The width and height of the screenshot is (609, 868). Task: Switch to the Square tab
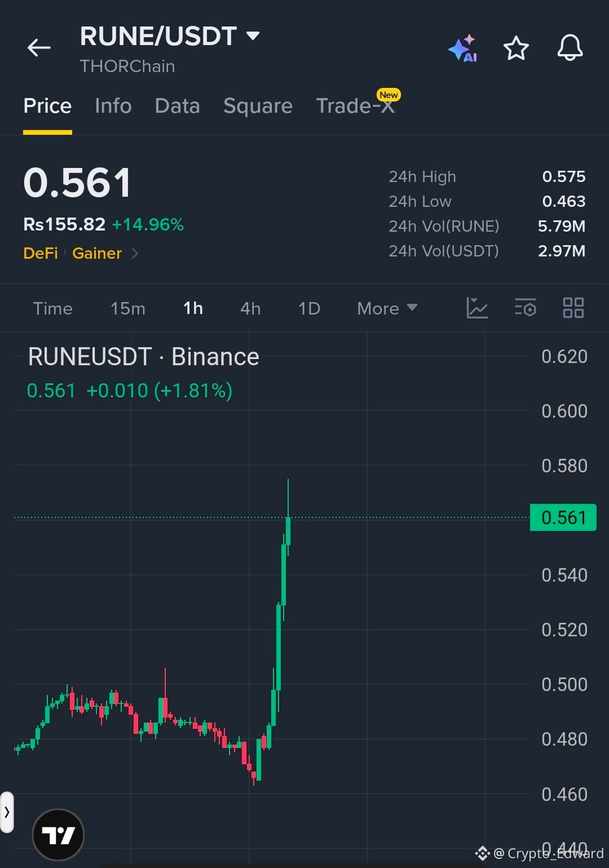258,106
